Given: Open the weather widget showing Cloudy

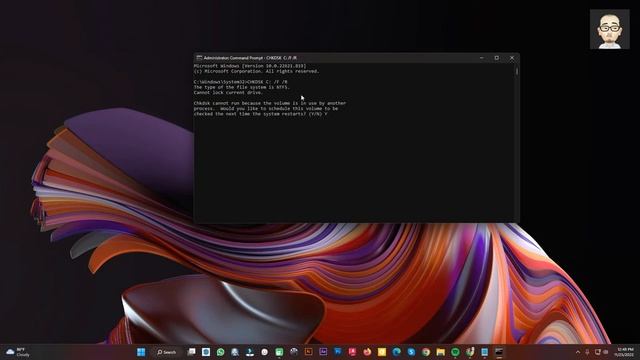Looking at the screenshot, I should point(18,352).
